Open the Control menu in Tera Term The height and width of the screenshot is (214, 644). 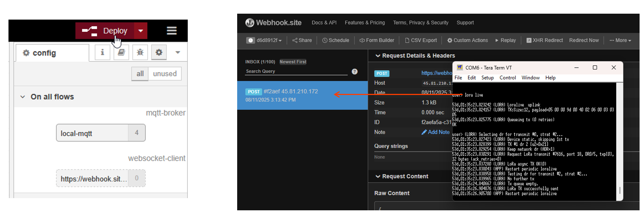pyautogui.click(x=508, y=78)
